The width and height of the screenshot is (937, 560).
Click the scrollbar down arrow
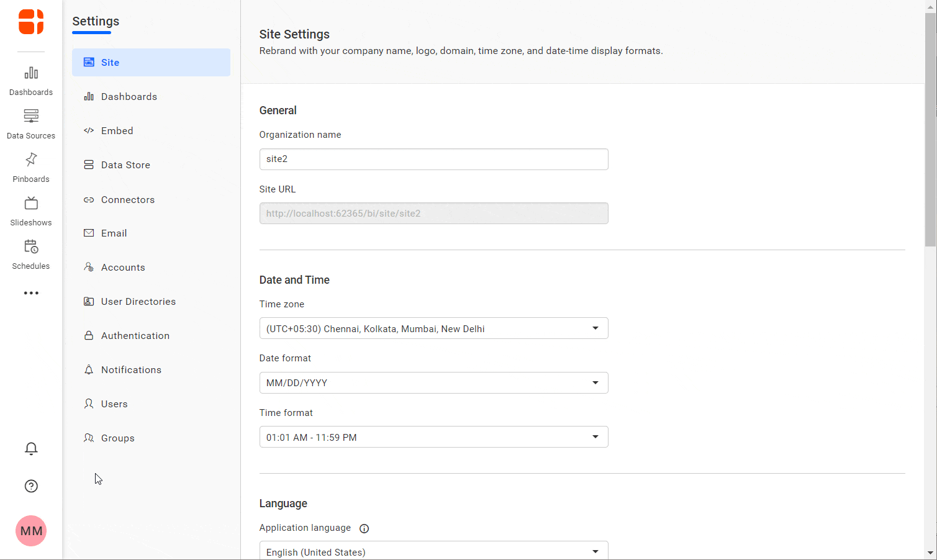[930, 553]
